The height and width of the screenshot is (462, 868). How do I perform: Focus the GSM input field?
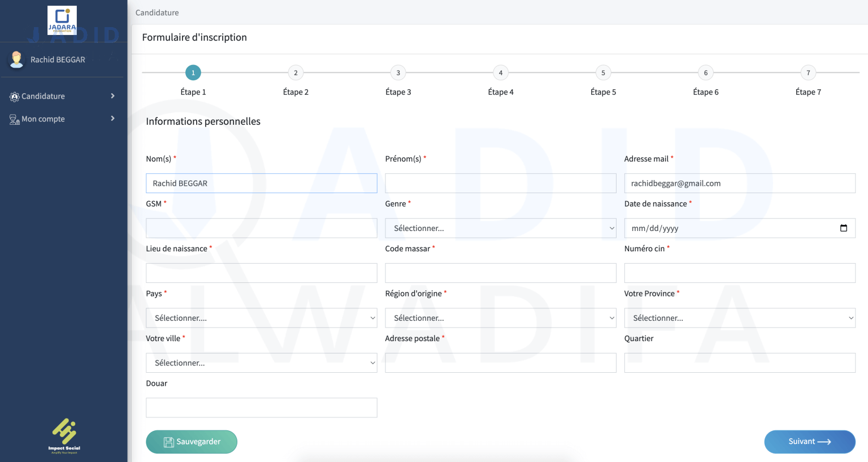[x=262, y=228]
